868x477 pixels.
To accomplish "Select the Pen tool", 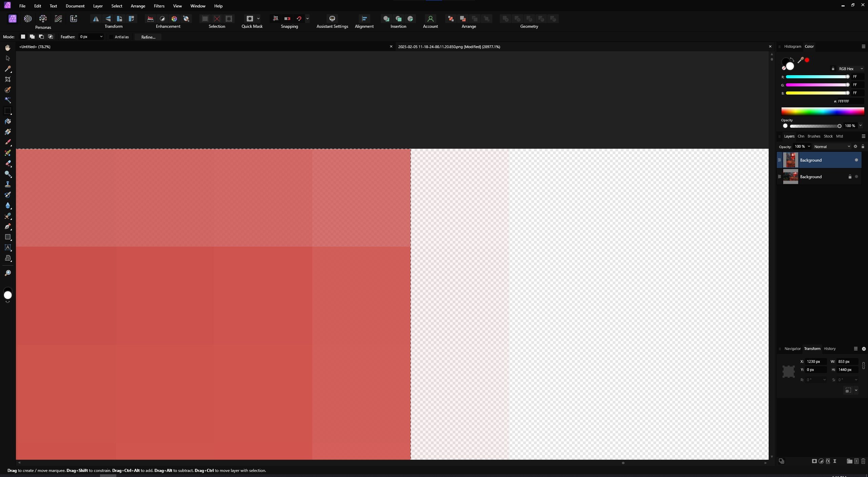I will click(x=8, y=226).
